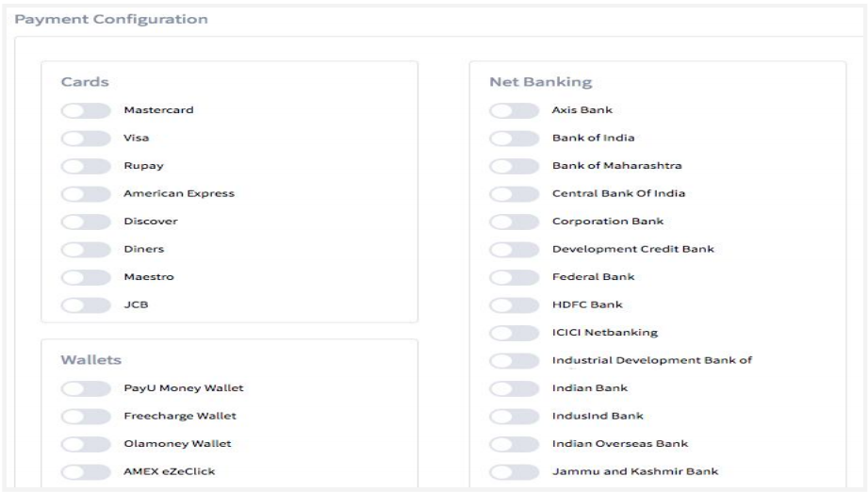Toggle Industrial Development Bank switch

point(514,361)
